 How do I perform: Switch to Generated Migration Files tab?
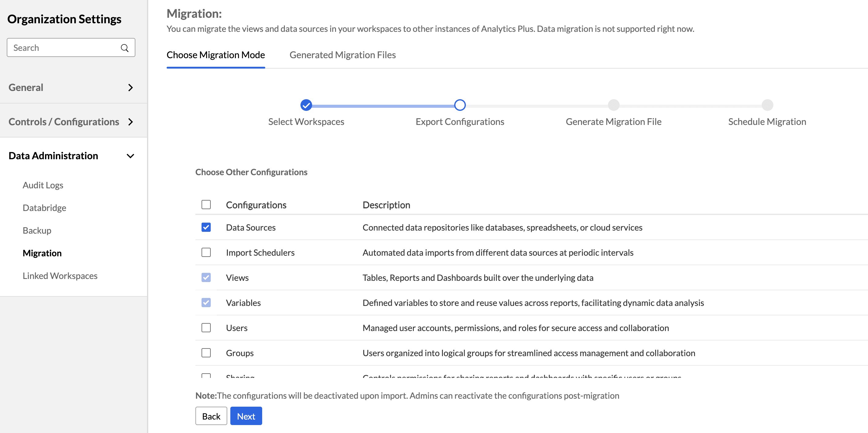(342, 55)
